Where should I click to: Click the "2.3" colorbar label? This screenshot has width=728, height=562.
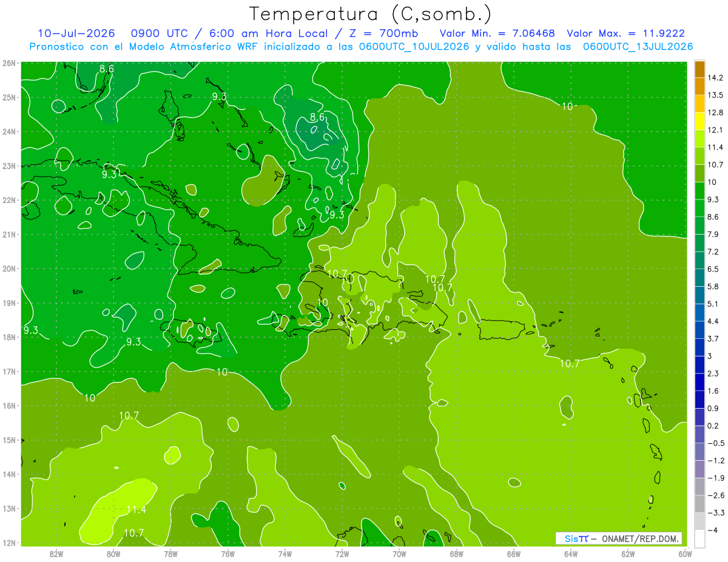point(714,373)
